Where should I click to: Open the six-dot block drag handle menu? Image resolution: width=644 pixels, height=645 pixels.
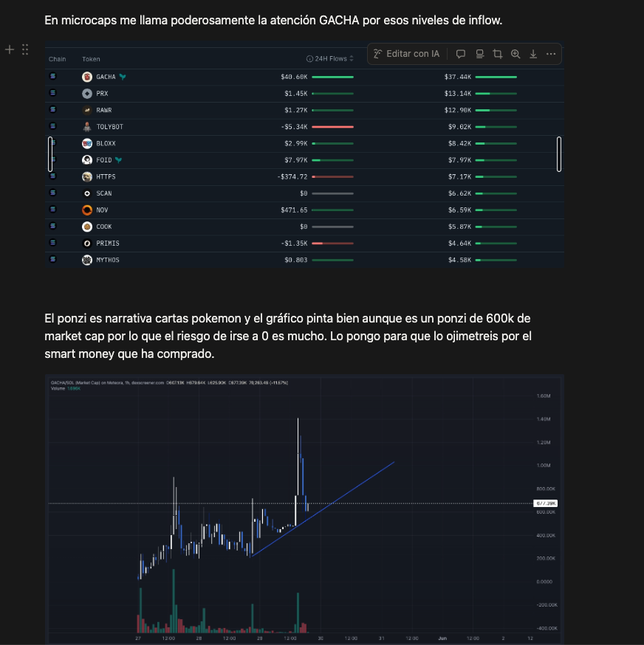pos(25,49)
